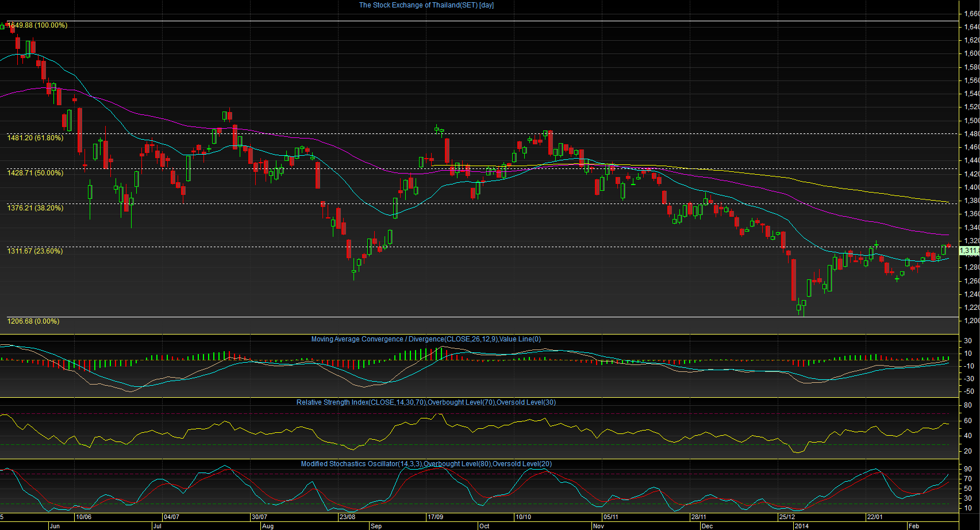Click the Moving Average Convergence / Divergence indicator title
The image size is (980, 530).
click(x=426, y=339)
